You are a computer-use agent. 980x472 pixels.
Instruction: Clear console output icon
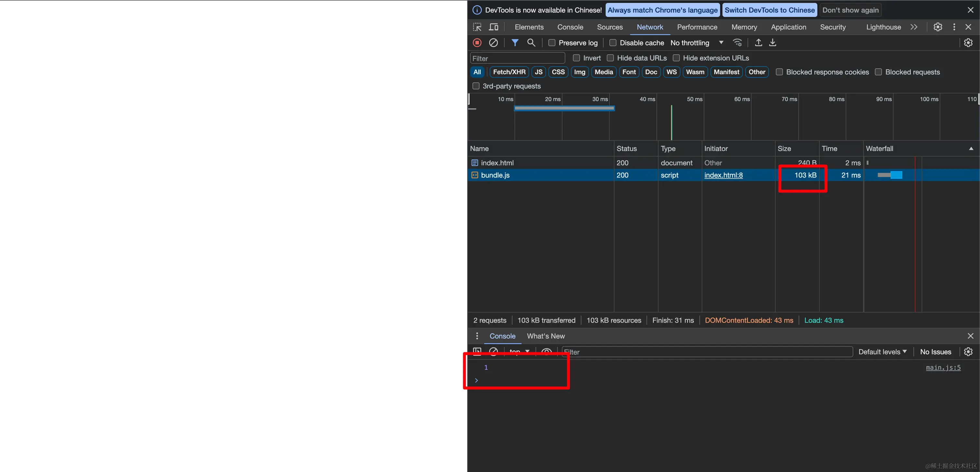click(494, 352)
